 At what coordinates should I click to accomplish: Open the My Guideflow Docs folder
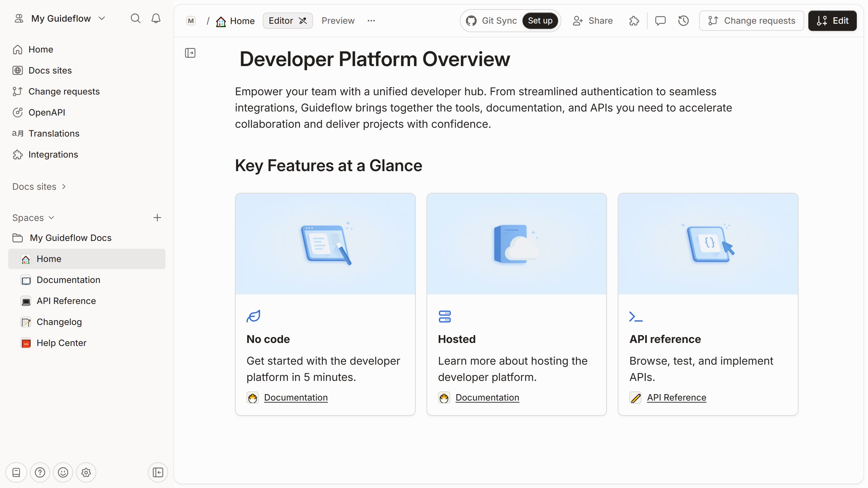point(71,238)
